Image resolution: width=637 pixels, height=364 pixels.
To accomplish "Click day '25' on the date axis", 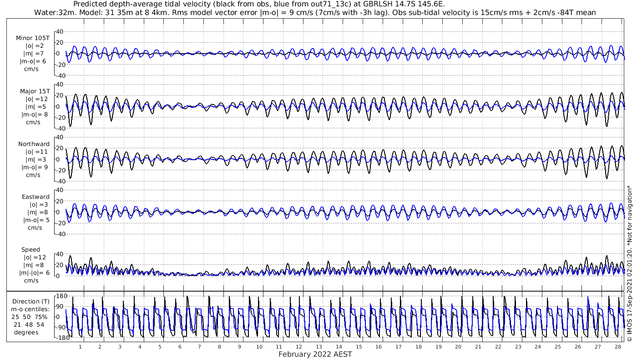I will (558, 347).
